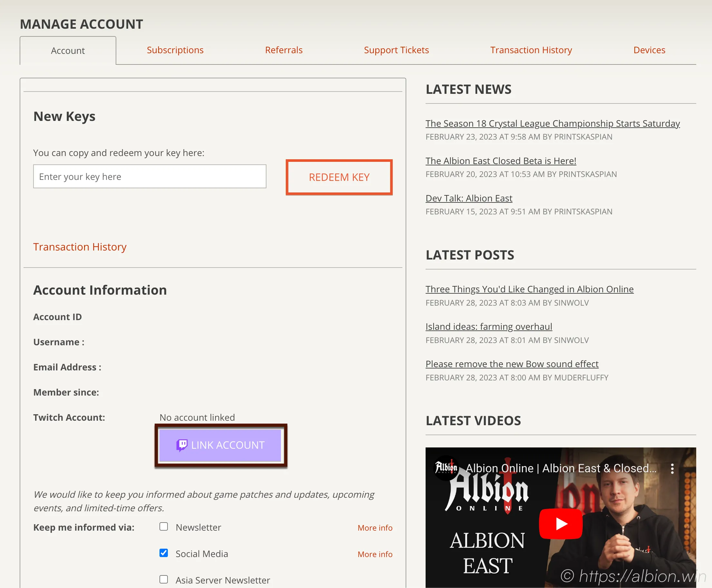Click the Albion East video title
This screenshot has height=588, width=712.
pos(561,468)
